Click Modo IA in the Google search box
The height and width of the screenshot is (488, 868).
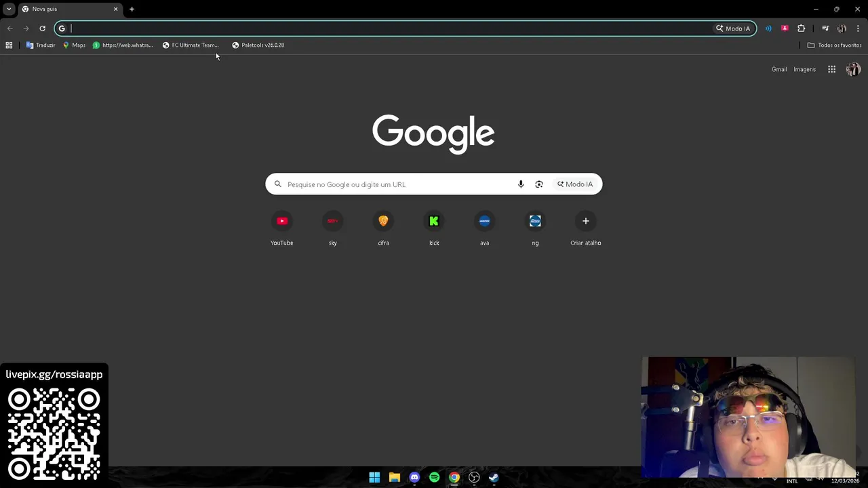click(x=575, y=184)
